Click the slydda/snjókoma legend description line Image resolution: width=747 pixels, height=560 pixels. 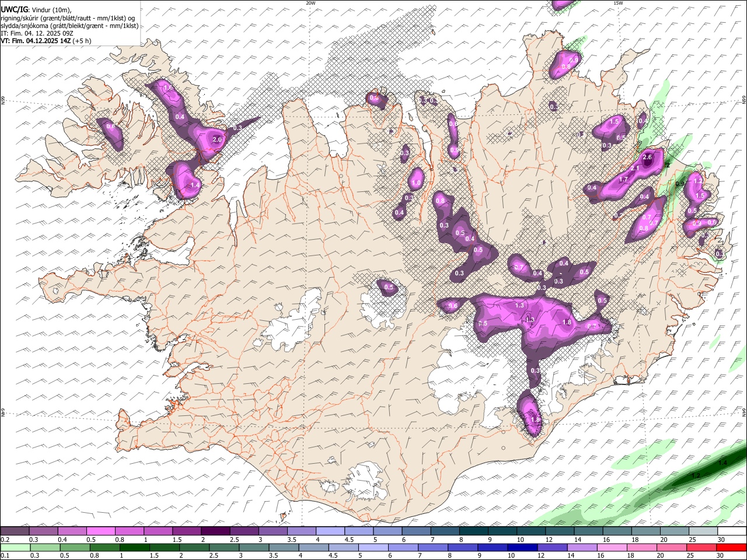[x=69, y=26]
